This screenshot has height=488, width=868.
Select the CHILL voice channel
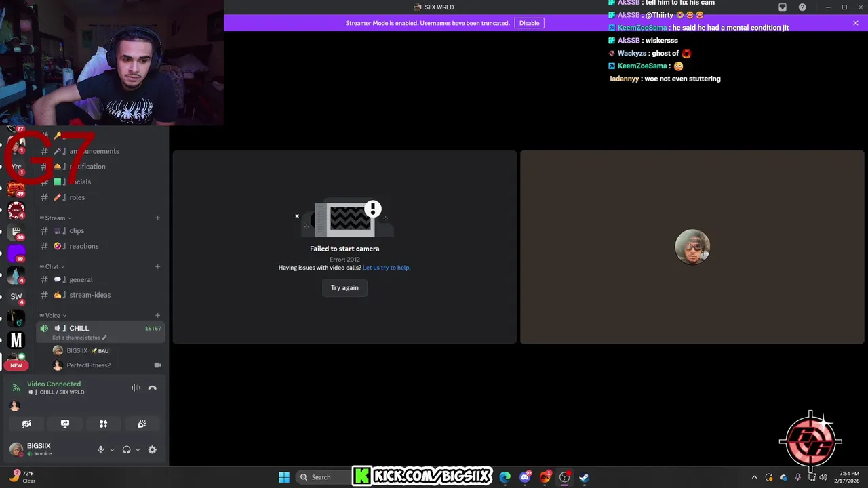coord(100,331)
